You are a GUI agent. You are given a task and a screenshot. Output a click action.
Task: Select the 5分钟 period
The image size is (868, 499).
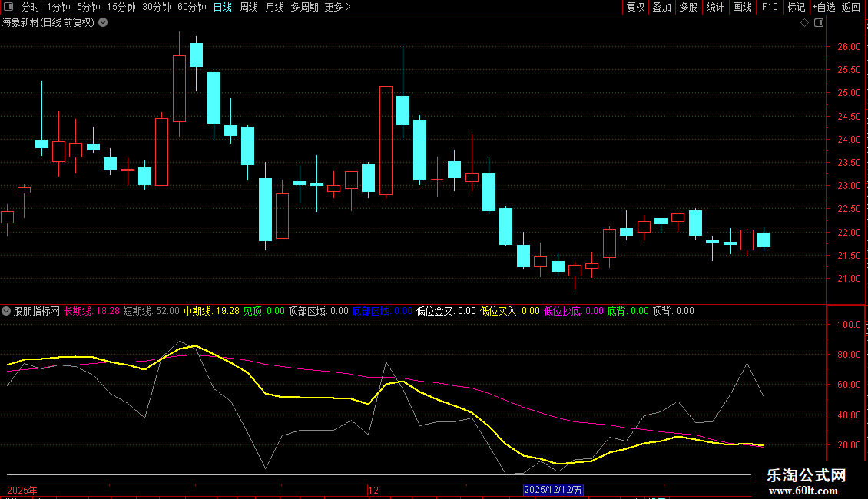coord(88,7)
